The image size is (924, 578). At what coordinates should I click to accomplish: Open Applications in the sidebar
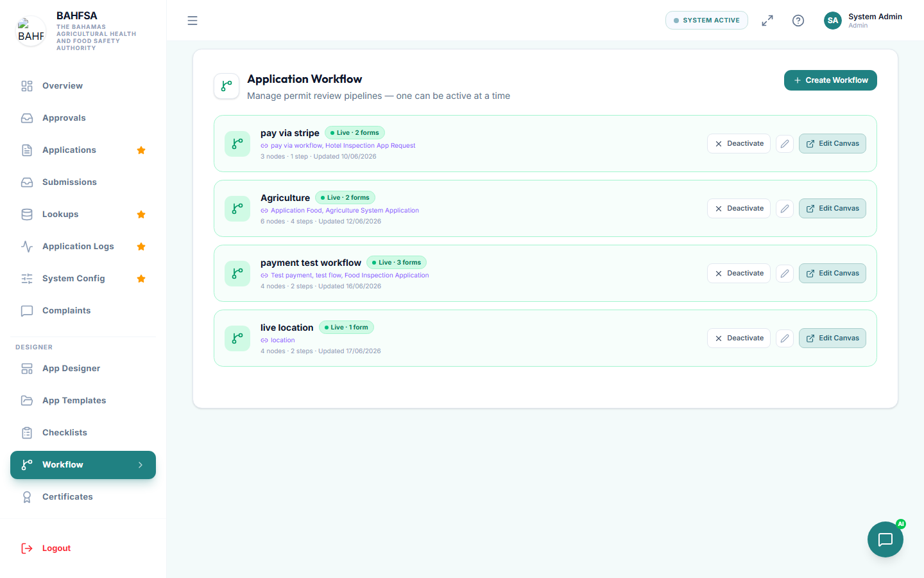pyautogui.click(x=83, y=150)
